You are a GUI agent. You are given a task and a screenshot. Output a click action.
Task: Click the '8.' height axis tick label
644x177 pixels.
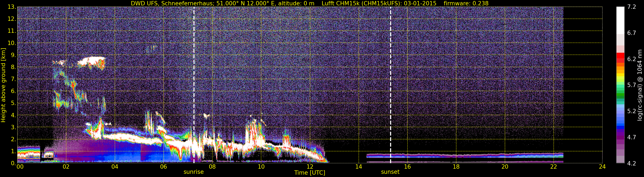coord(13,67)
